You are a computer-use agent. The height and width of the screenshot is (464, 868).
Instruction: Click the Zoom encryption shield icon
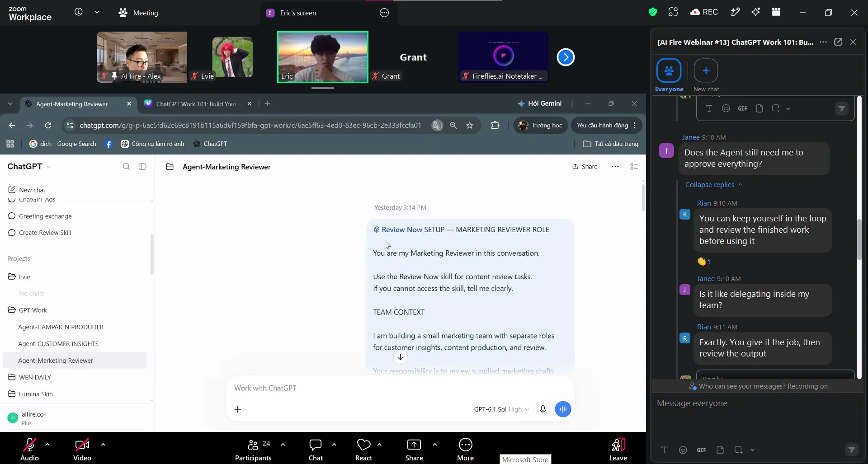point(652,12)
